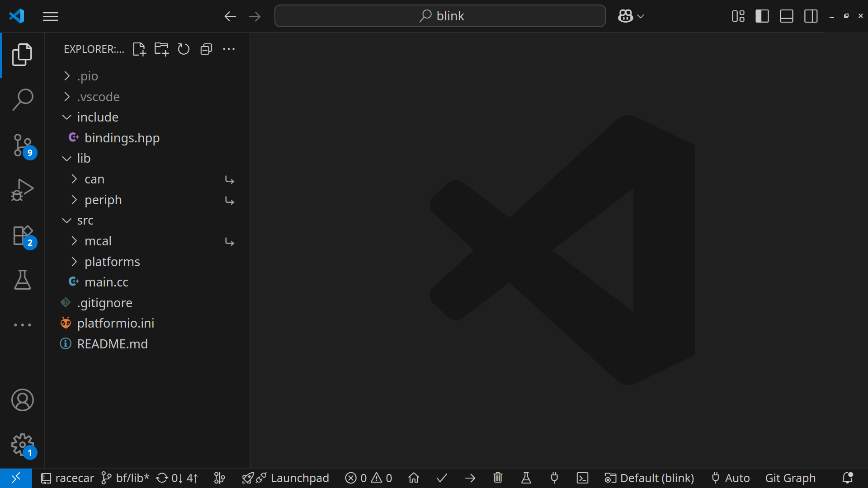
Task: Click Git Graph in the status bar
Action: 790,478
